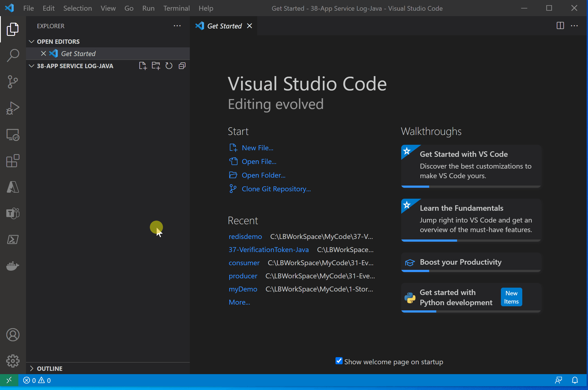Open the Remote Explorer panel
The image size is (588, 390).
click(x=13, y=135)
